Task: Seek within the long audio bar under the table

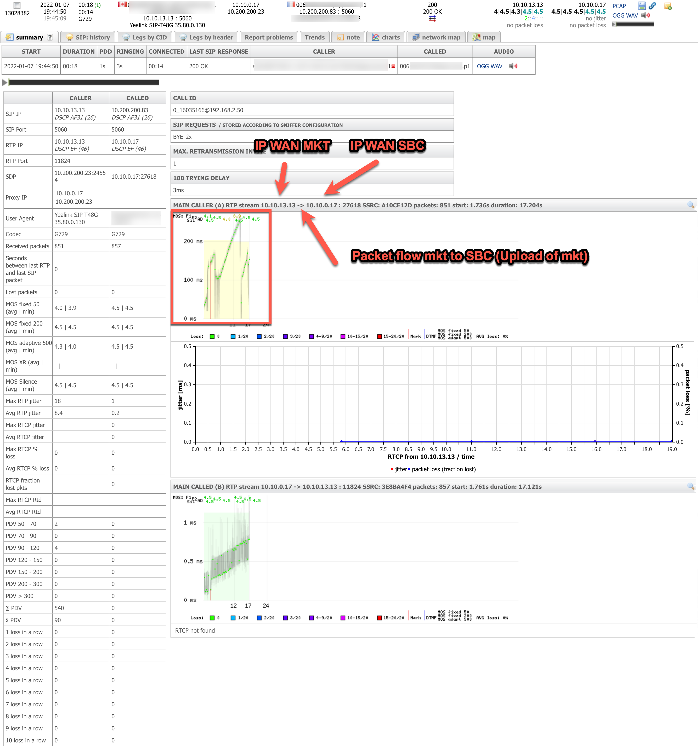Action: 84,83
